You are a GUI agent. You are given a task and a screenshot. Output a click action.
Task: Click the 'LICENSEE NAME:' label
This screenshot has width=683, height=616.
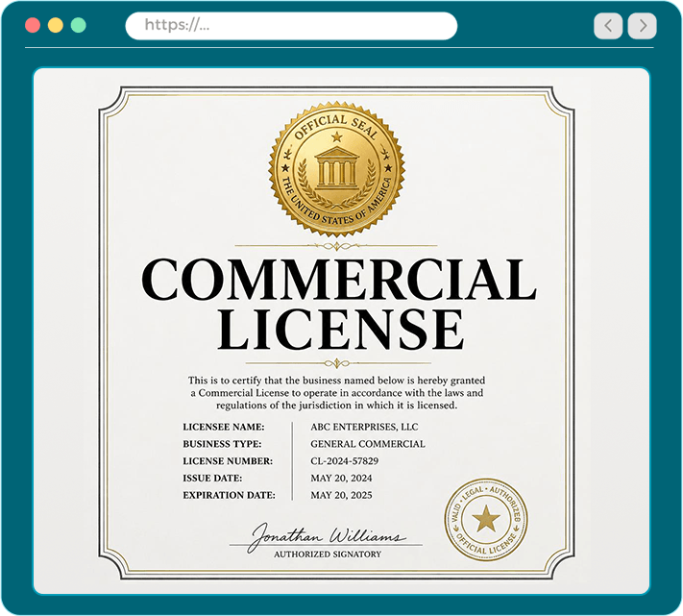point(224,427)
